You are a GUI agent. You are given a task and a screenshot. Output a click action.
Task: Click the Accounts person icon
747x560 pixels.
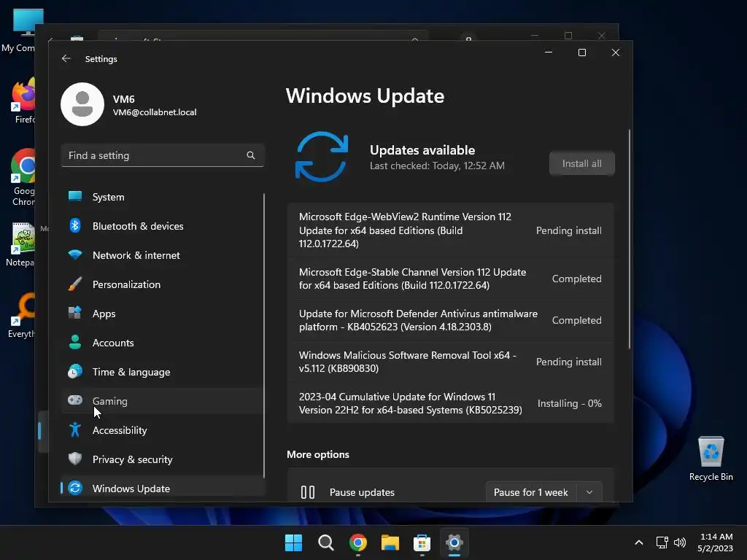coord(75,342)
